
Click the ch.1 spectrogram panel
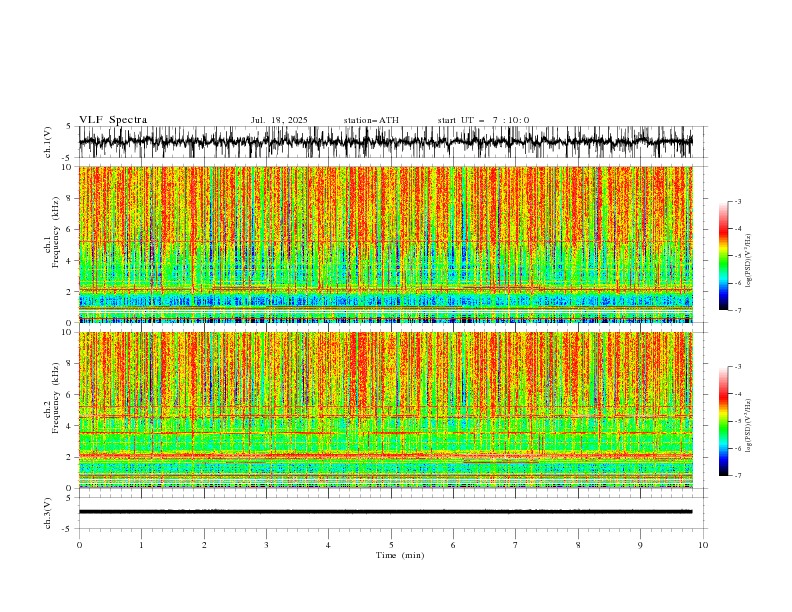(x=386, y=244)
